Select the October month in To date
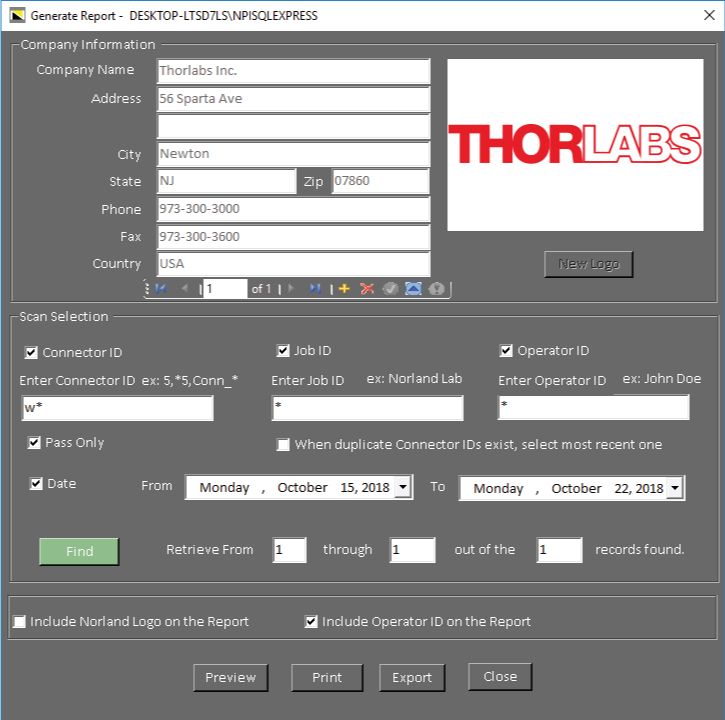Image resolution: width=725 pixels, height=720 pixels. 576,488
